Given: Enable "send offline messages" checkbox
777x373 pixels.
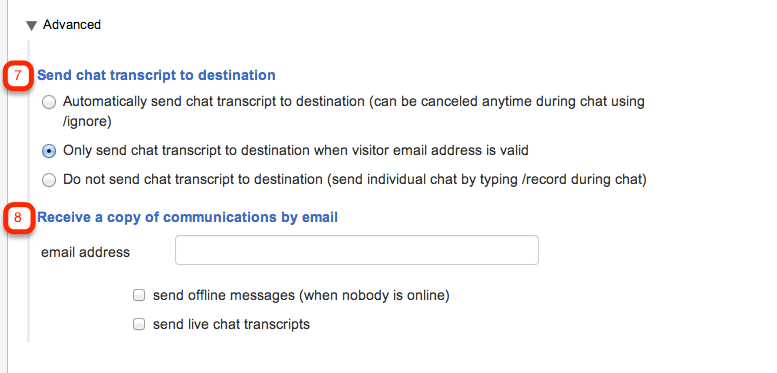Looking at the screenshot, I should [139, 296].
